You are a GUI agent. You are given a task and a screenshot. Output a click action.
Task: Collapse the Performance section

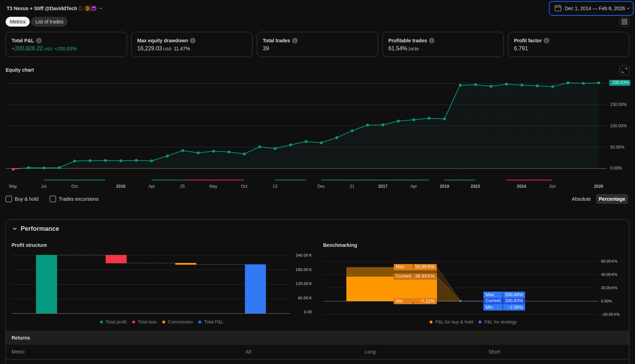15,229
